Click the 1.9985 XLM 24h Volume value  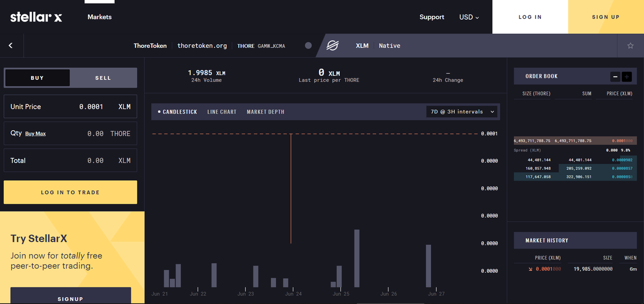point(206,72)
